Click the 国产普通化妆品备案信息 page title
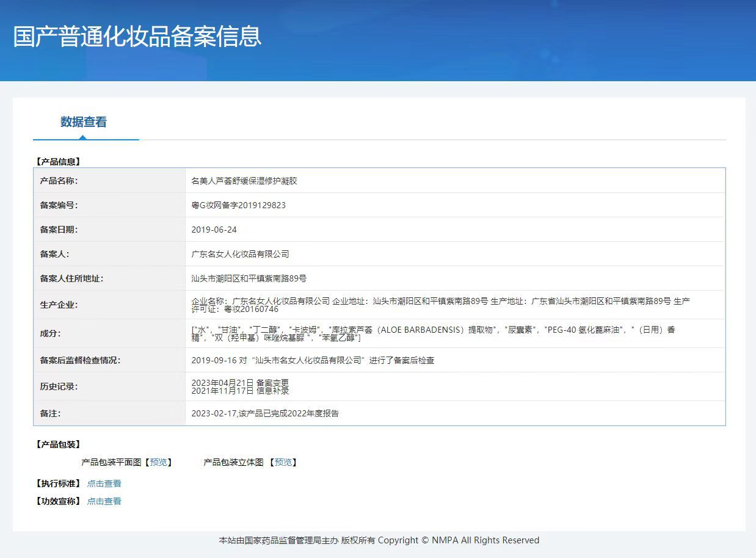 pyautogui.click(x=137, y=37)
